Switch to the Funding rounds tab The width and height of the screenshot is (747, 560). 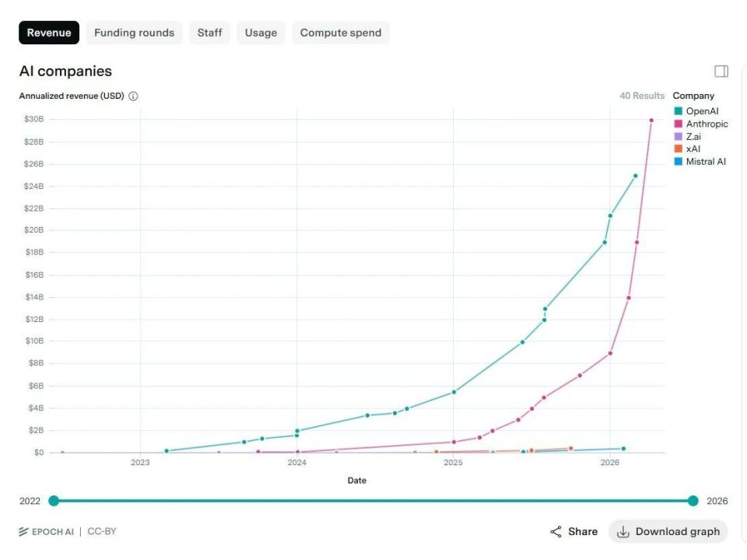[134, 33]
